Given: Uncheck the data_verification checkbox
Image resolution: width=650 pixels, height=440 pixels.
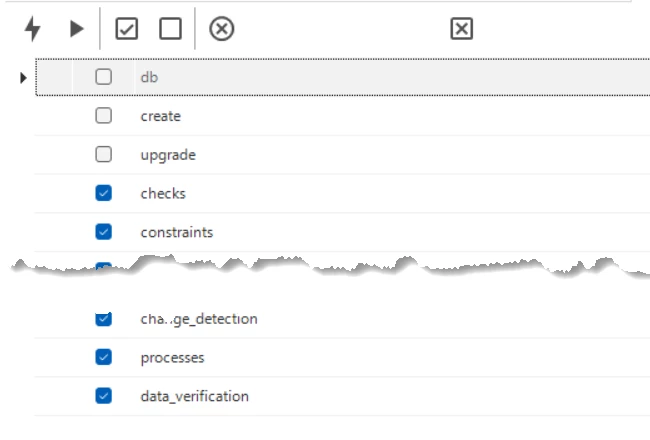Looking at the screenshot, I should (104, 396).
